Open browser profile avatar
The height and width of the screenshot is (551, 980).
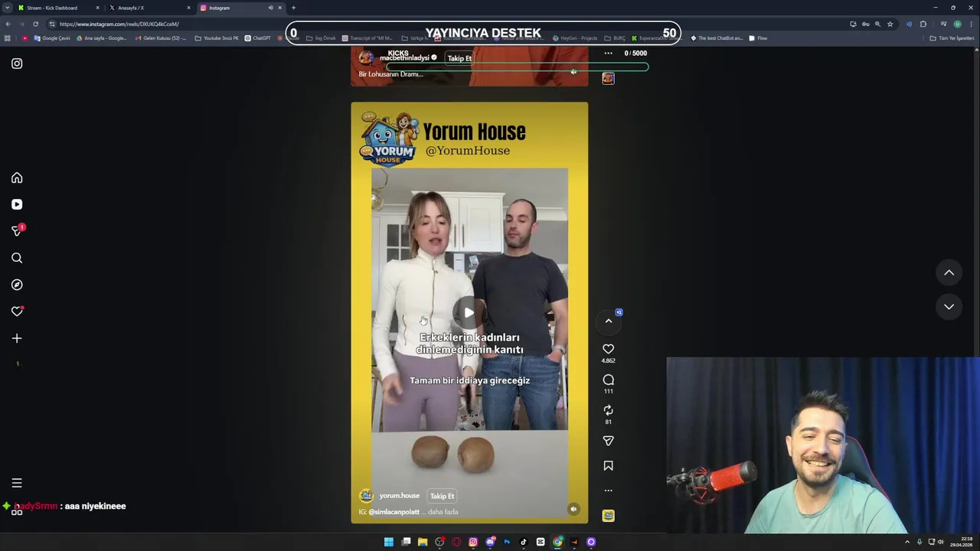(957, 24)
